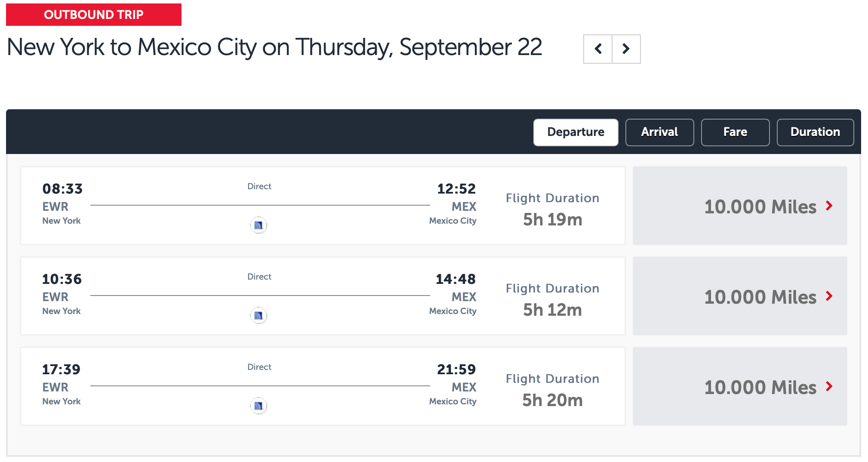Click airline logo on 08:33 flight
Screen dimensions: 868x462
point(259,225)
